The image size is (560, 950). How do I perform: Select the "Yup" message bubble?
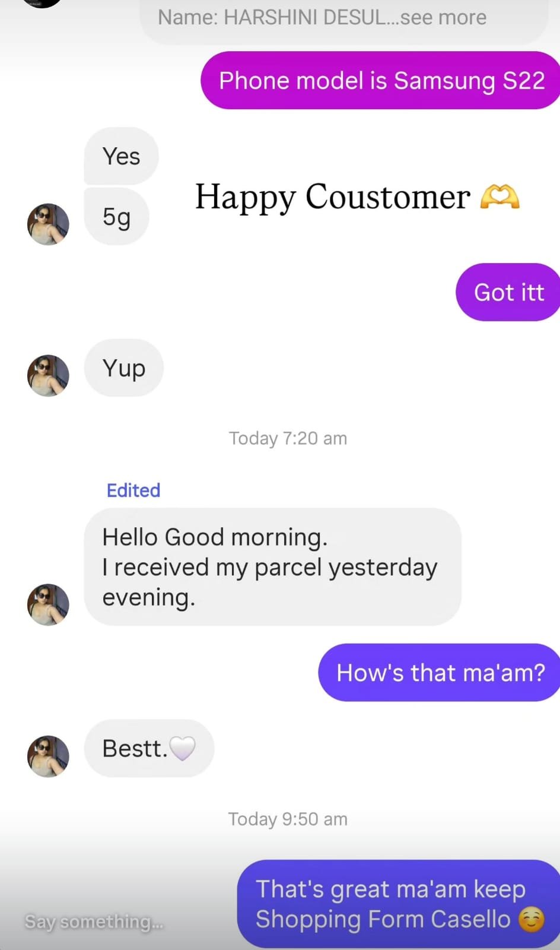pos(124,368)
